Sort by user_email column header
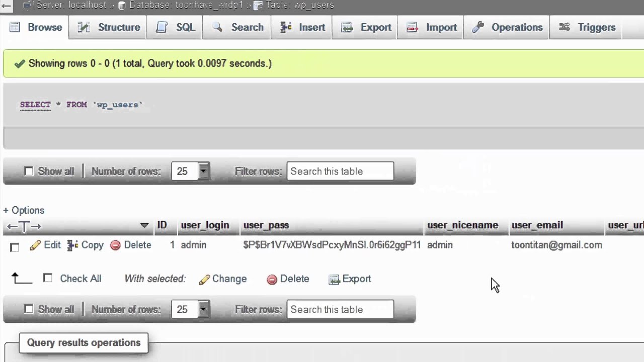The image size is (644, 362). [537, 225]
